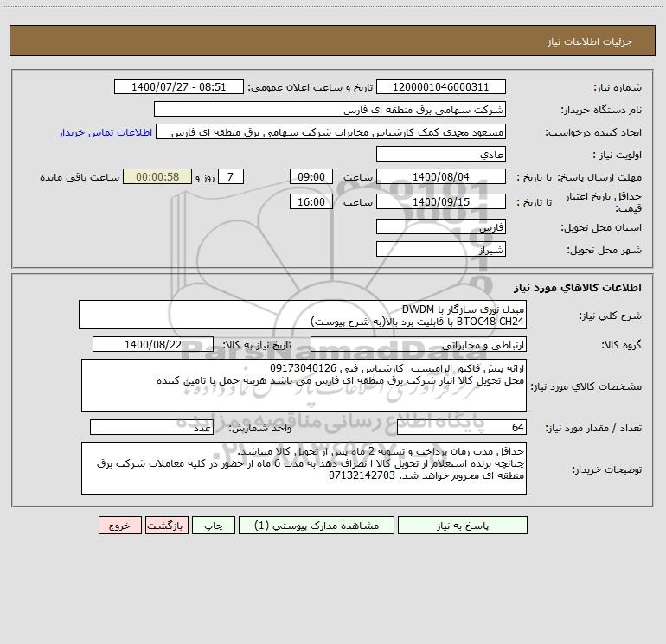
Task: Click the remaining days field 7
Action: point(231,176)
